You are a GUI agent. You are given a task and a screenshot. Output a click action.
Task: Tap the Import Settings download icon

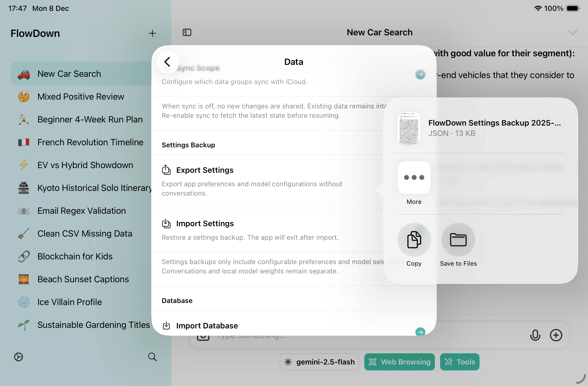[166, 223]
